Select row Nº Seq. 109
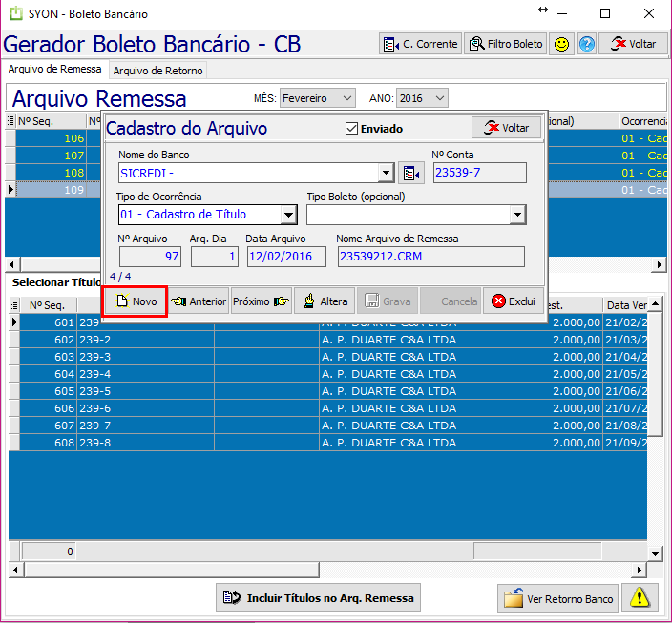 coord(51,190)
